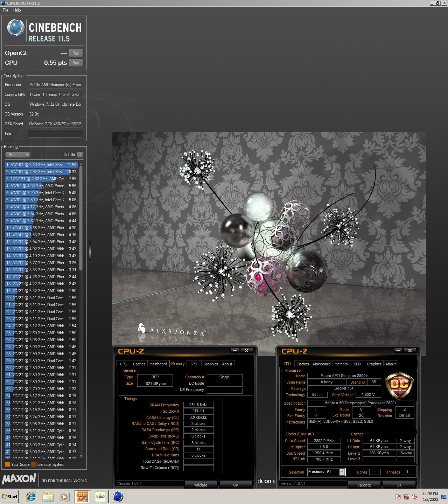This screenshot has height=504, width=448.
Task: Click Validate in right CPU-Z window
Action: [364, 485]
